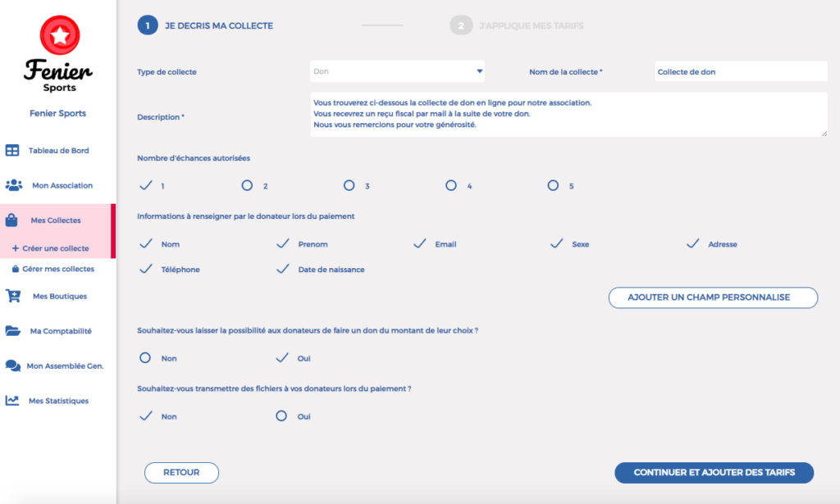840x504 pixels.
Task: Click the Mon Assemblée Gen. chat icon
Action: tap(13, 366)
